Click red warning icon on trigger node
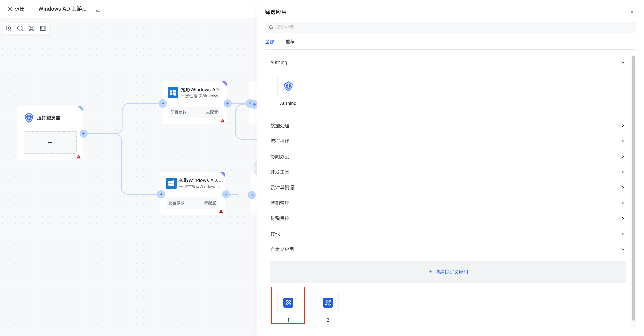644x336 pixels. tap(79, 157)
